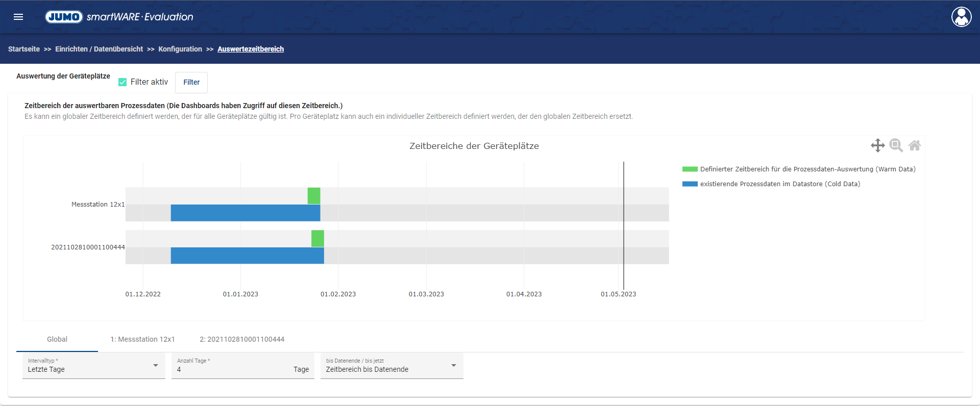
Task: Go to Startseite breadcrumb
Action: [24, 49]
